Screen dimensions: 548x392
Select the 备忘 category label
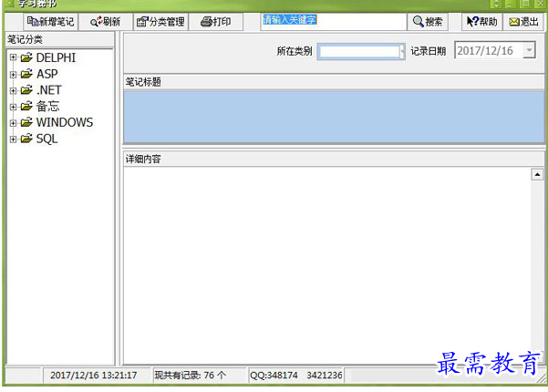[48, 107]
